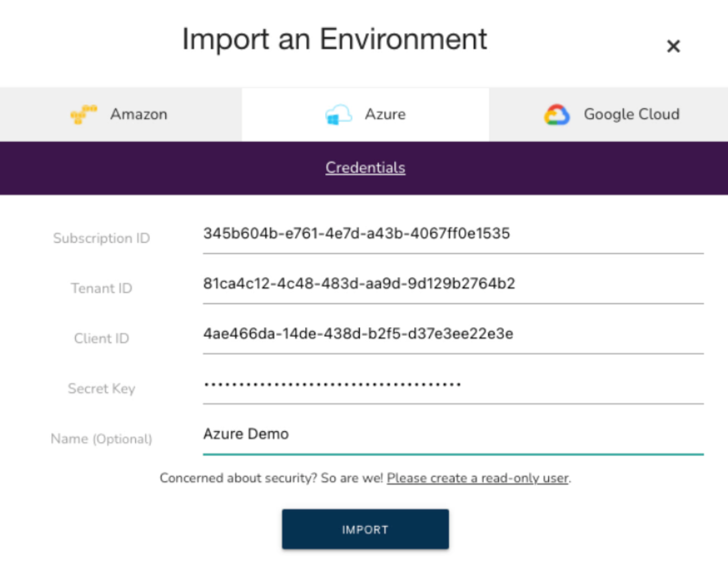Click the Import an Environment title
This screenshot has width=728, height=562.
pyautogui.click(x=335, y=40)
